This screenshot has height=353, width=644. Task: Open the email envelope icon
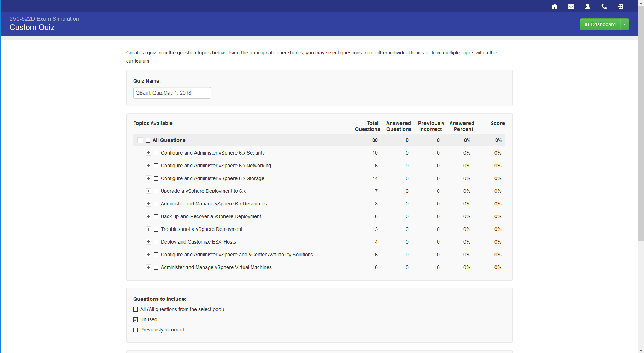(571, 6)
